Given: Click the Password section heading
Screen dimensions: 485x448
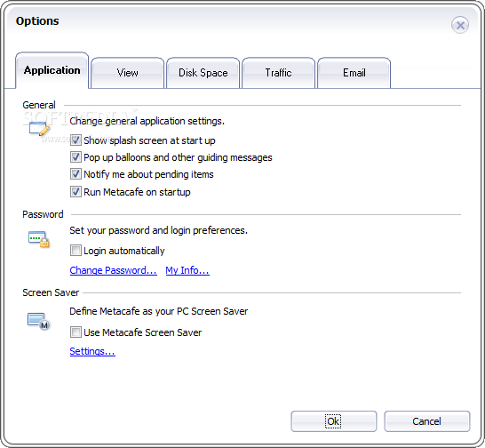Looking at the screenshot, I should [x=43, y=214].
